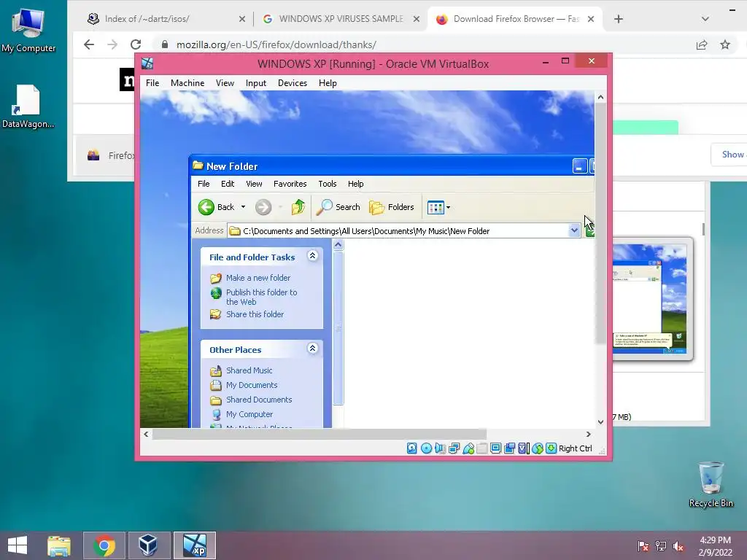
Task: Collapse the Other Places panel
Action: point(312,349)
